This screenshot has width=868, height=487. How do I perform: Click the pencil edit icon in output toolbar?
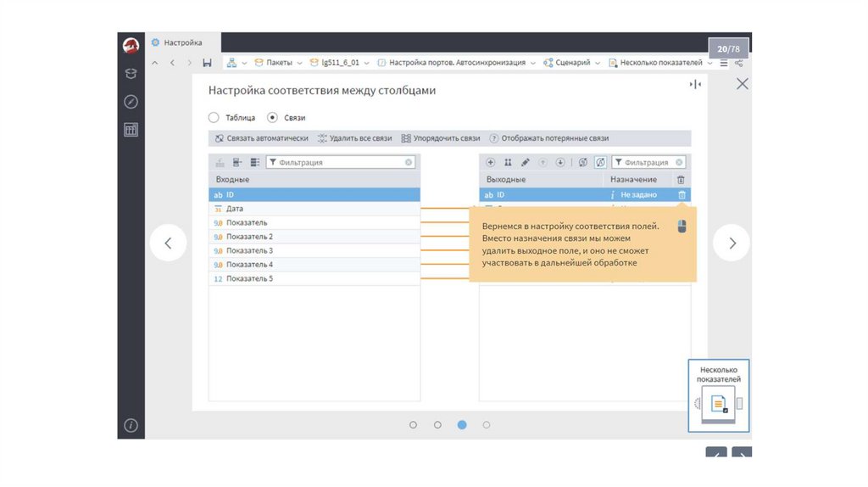click(525, 162)
